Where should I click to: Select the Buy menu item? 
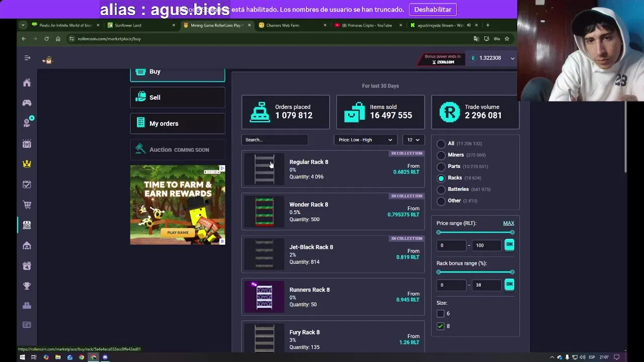(178, 74)
